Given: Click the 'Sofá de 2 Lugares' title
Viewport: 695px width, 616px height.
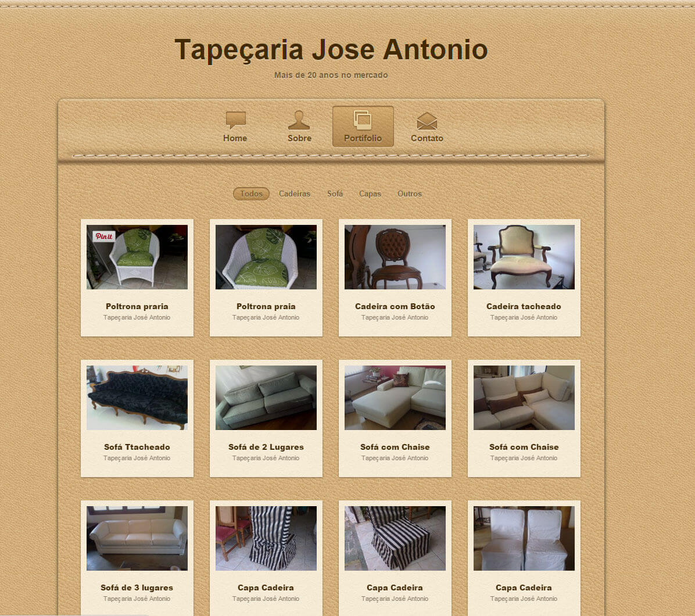Looking at the screenshot, I should [x=266, y=447].
